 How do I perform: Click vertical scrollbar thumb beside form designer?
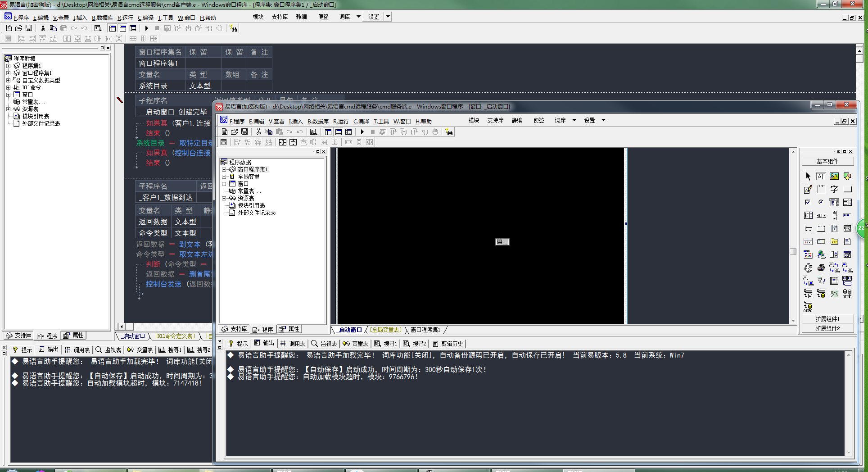point(793,252)
